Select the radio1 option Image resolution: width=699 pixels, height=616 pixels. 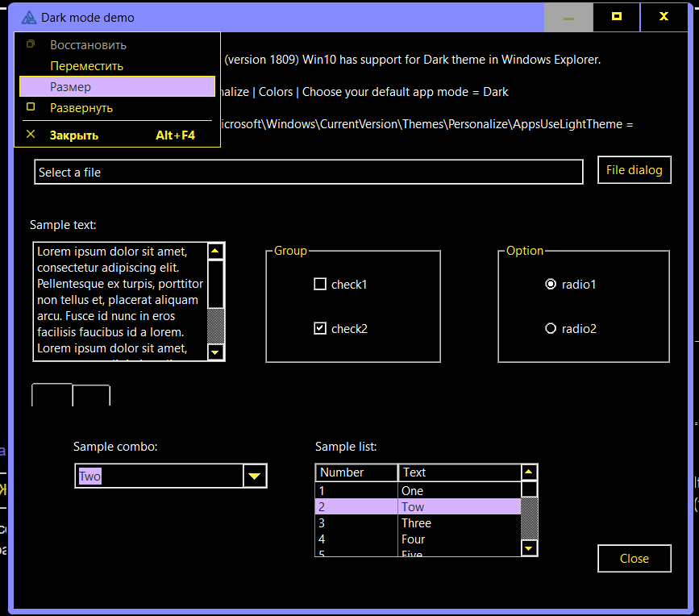point(551,284)
